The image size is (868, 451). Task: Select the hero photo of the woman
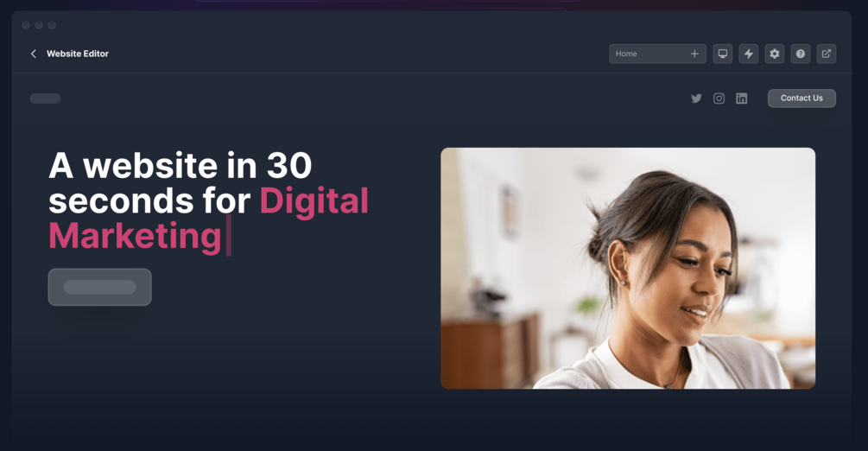(x=628, y=268)
